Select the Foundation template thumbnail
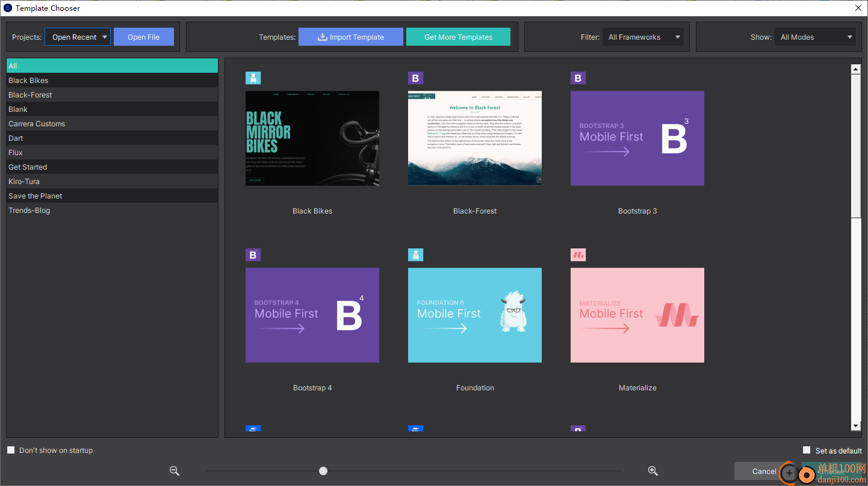The image size is (868, 486). pyautogui.click(x=475, y=315)
